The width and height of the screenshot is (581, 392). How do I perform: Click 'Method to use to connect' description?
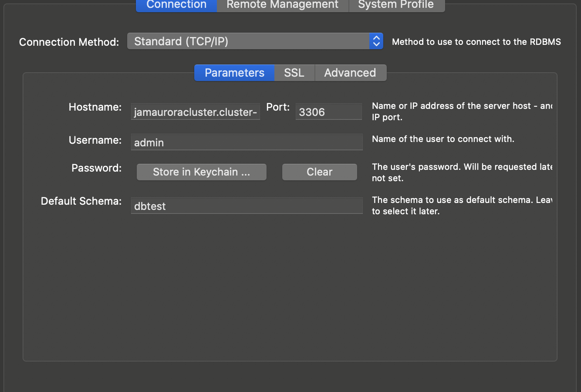click(476, 42)
